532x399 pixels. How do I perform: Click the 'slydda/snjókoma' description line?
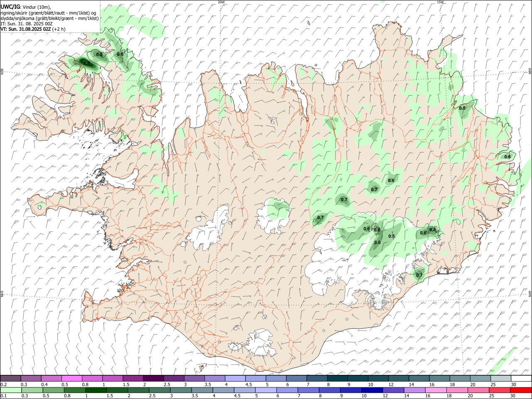click(x=49, y=18)
